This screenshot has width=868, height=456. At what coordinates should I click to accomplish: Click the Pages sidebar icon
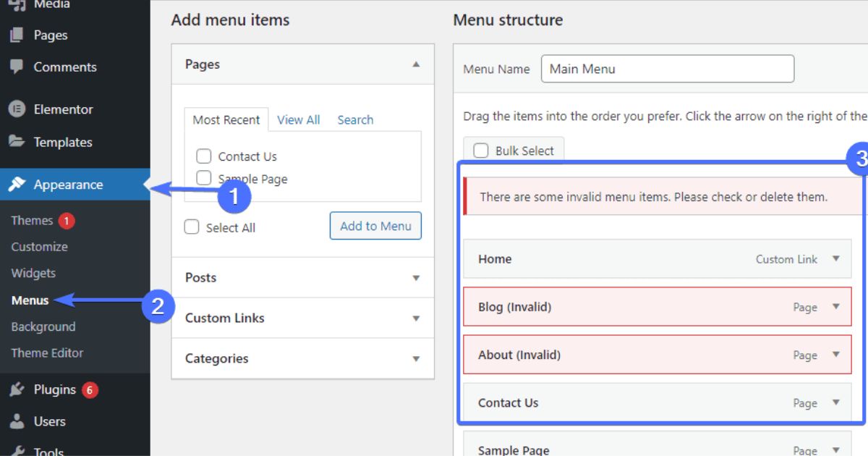tap(17, 35)
